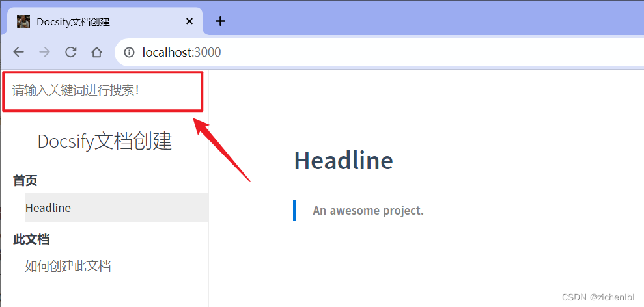Viewport: 644px width, 307px height.
Task: Click the Headline page heading
Action: pos(343,160)
